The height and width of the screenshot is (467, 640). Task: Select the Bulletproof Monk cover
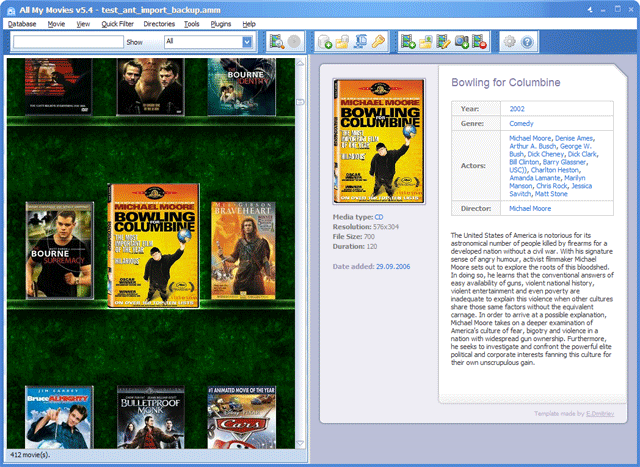click(x=151, y=417)
